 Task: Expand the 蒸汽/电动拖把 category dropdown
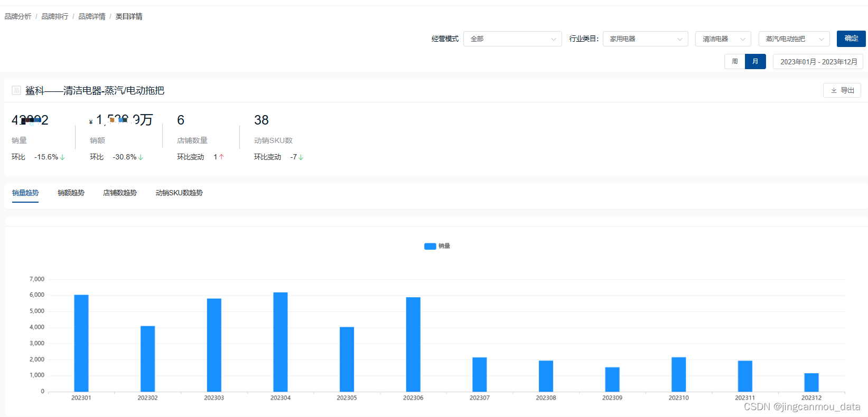[794, 39]
